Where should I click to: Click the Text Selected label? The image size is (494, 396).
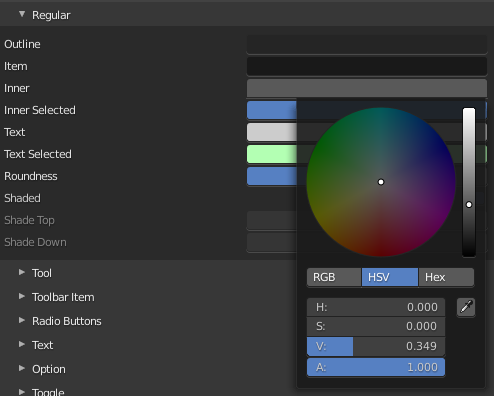(x=38, y=154)
